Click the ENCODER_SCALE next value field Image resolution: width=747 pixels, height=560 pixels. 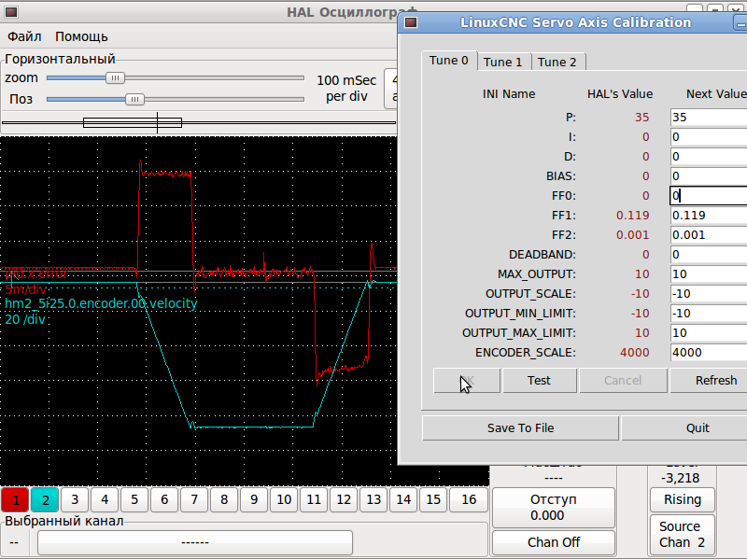[709, 353]
